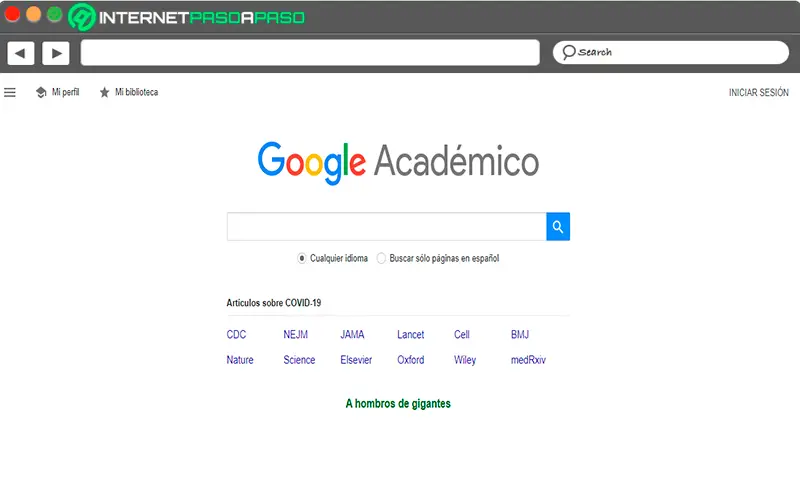Open the hamburger menu icon
The width and height of the screenshot is (800, 500).
[10, 92]
